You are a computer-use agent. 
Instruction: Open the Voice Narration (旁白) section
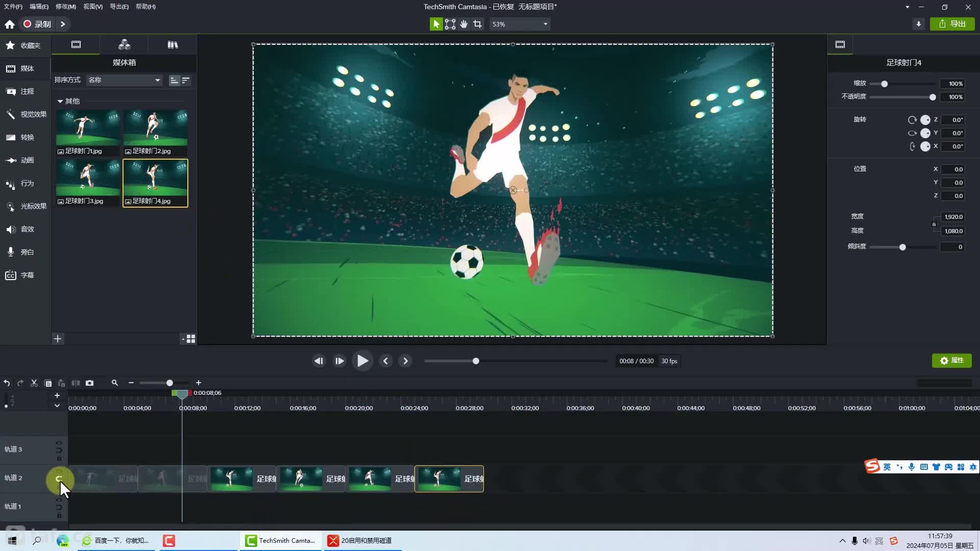point(26,252)
